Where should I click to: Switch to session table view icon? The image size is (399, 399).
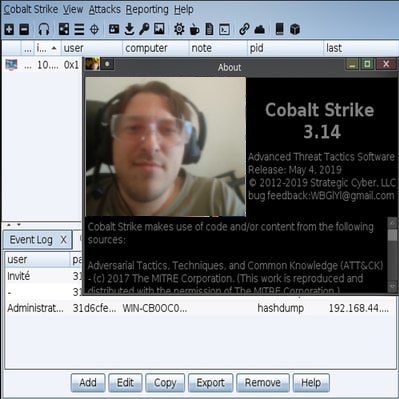(x=79, y=29)
